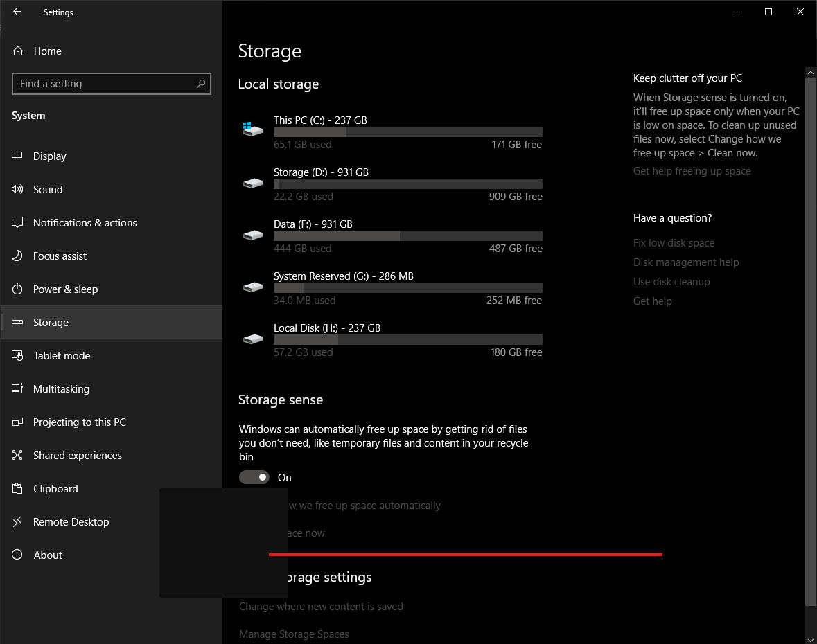
Task: Click the Local Disk (H:) drive icon
Action: tap(253, 339)
